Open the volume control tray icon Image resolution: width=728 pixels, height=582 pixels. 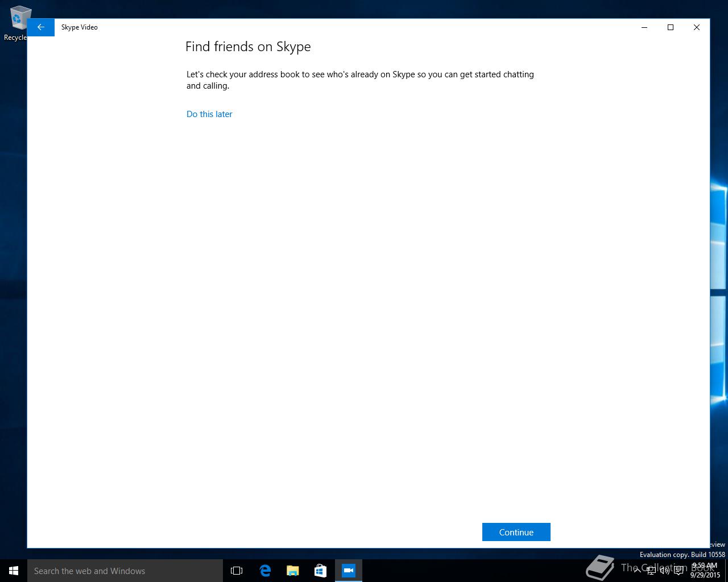pyautogui.click(x=664, y=571)
